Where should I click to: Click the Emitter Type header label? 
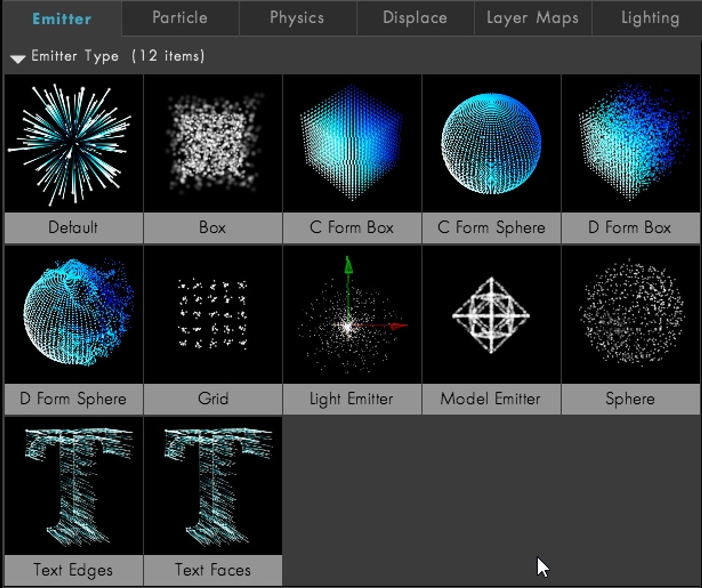click(x=75, y=56)
